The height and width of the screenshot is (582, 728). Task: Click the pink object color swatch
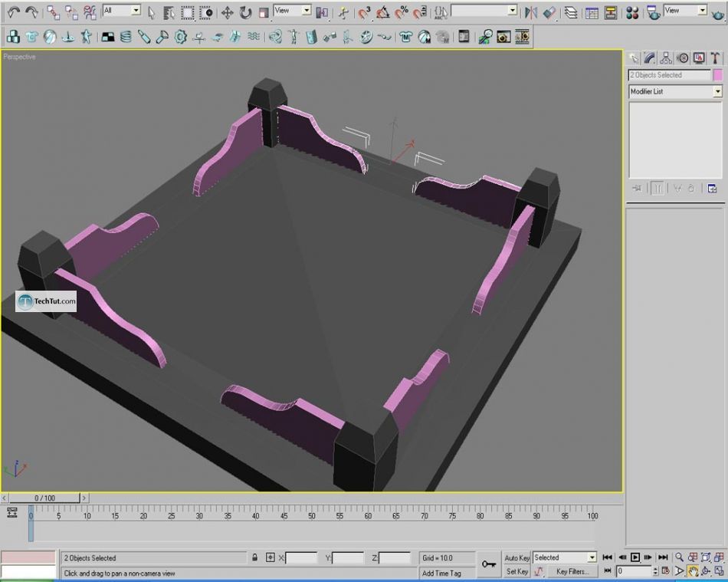[717, 75]
